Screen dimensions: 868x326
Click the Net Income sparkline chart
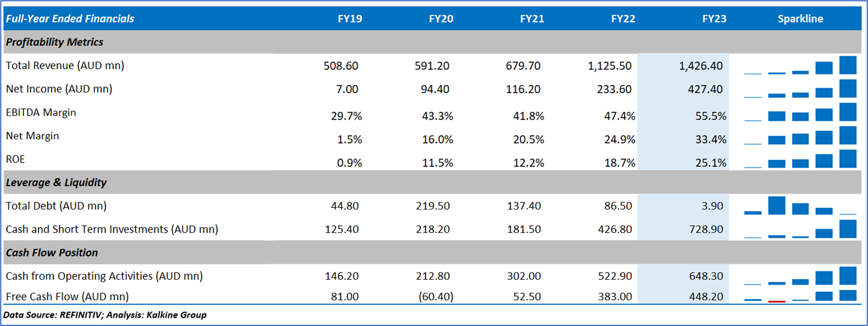(800, 89)
